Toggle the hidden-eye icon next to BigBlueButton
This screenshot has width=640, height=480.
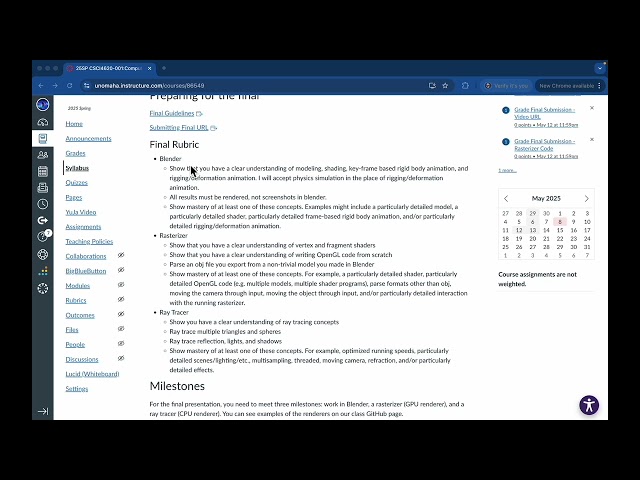[x=121, y=270]
